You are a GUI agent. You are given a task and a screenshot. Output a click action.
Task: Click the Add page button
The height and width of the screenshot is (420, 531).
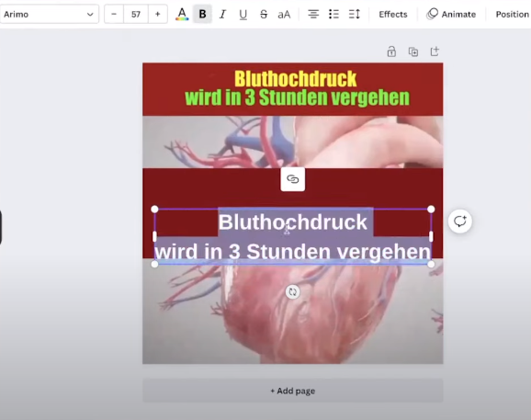292,391
